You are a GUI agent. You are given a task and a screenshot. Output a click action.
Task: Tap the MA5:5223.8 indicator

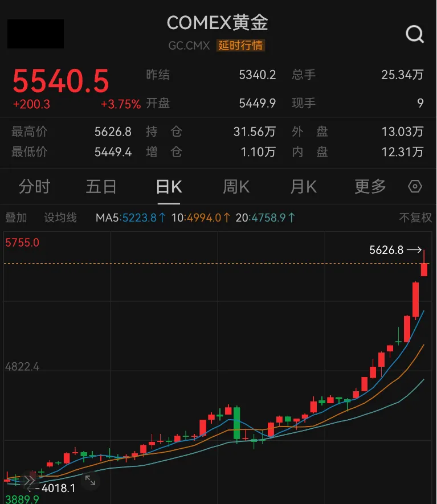(x=130, y=218)
